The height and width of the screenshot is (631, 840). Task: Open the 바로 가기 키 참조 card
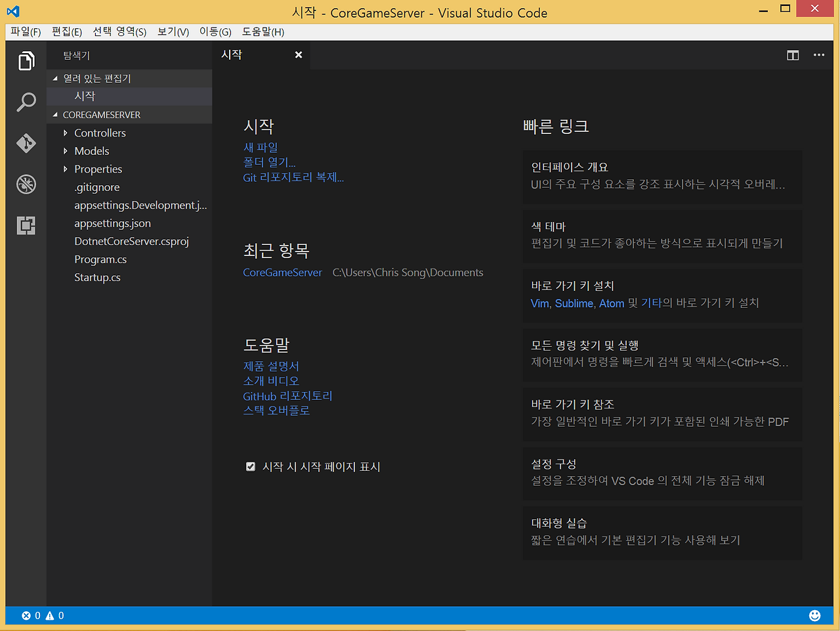pos(662,414)
